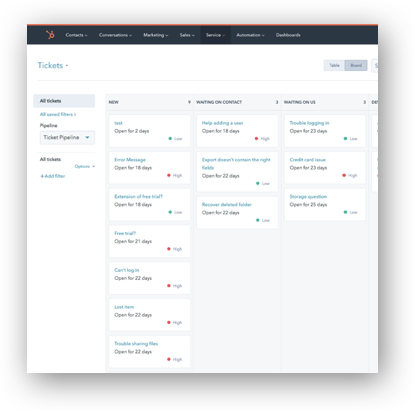Open the Dashboards page
The width and height of the screenshot is (415, 412).
click(x=288, y=35)
